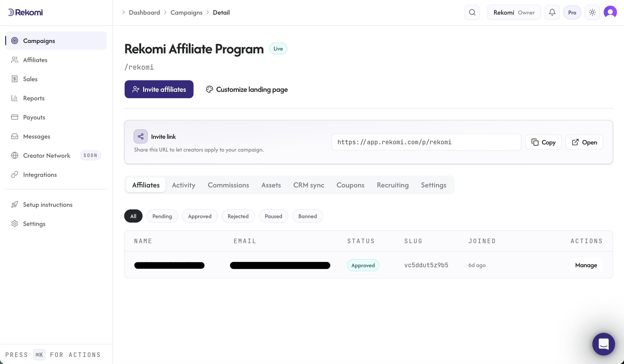Open the chat support bubble

pos(603,344)
